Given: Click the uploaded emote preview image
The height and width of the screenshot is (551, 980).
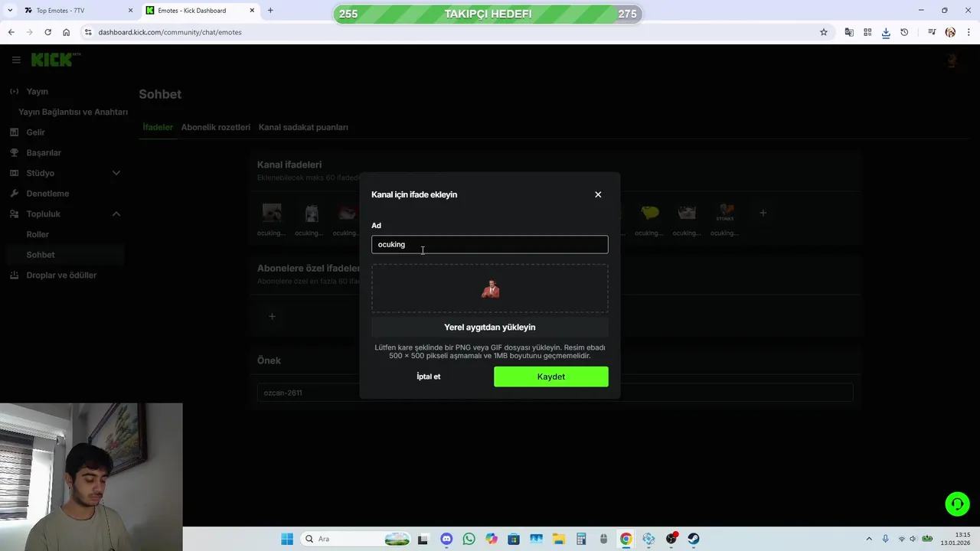Looking at the screenshot, I should (490, 289).
